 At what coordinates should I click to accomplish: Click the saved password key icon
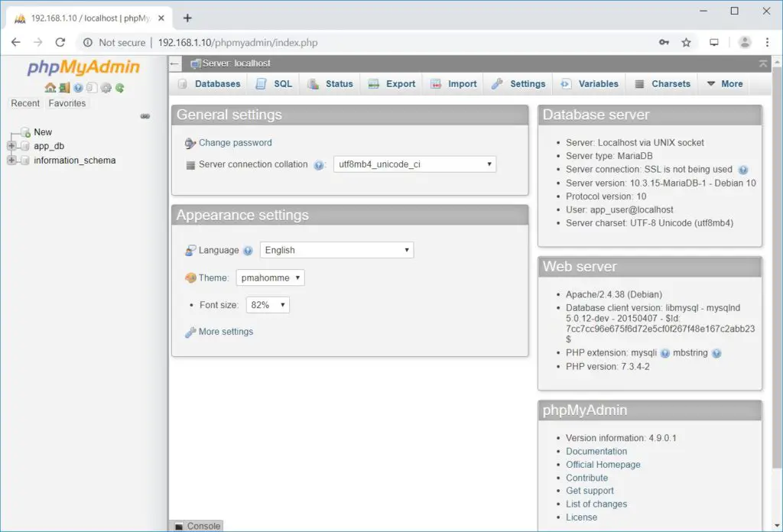pos(664,42)
